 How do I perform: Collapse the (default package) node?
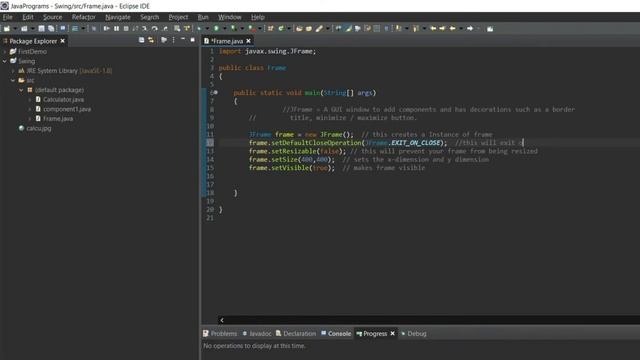[21, 90]
